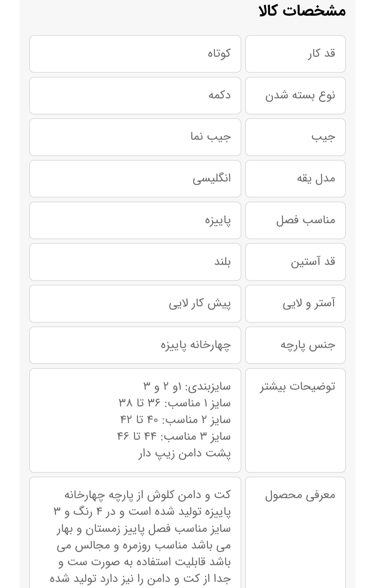Screen dimensions: 375x588
Task: Tap the "بلند" sleeve length value
Action: point(222,262)
